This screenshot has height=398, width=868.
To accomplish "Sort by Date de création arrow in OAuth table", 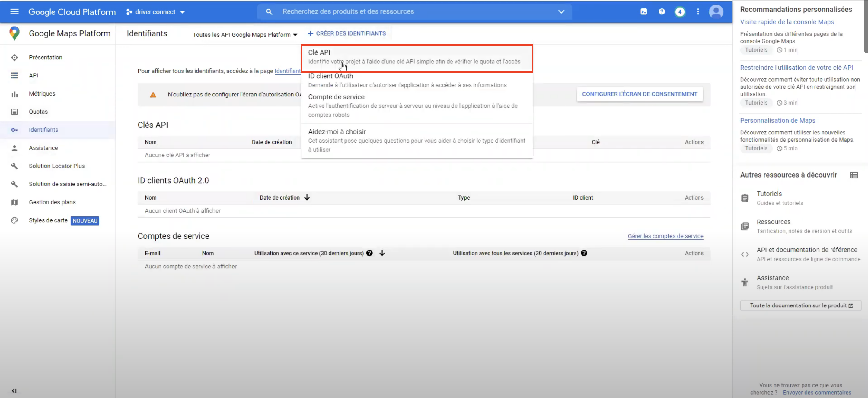I will (x=307, y=197).
